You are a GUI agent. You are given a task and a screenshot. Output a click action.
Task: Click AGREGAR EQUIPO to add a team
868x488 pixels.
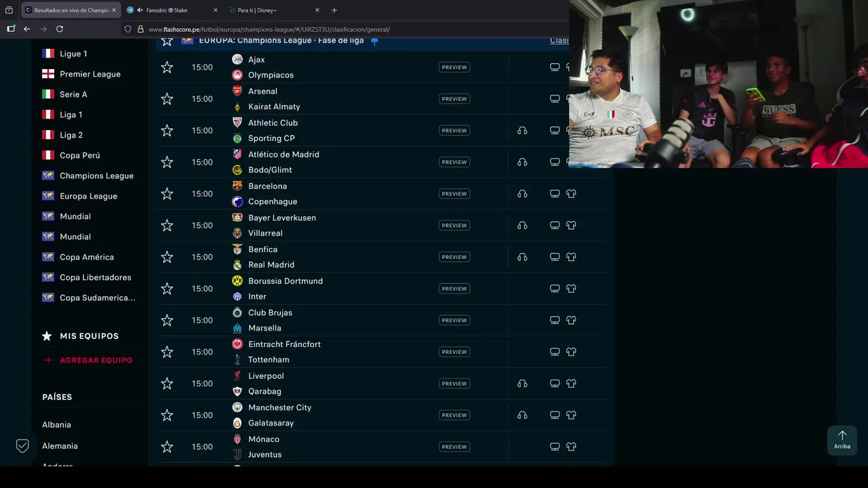[x=88, y=360]
